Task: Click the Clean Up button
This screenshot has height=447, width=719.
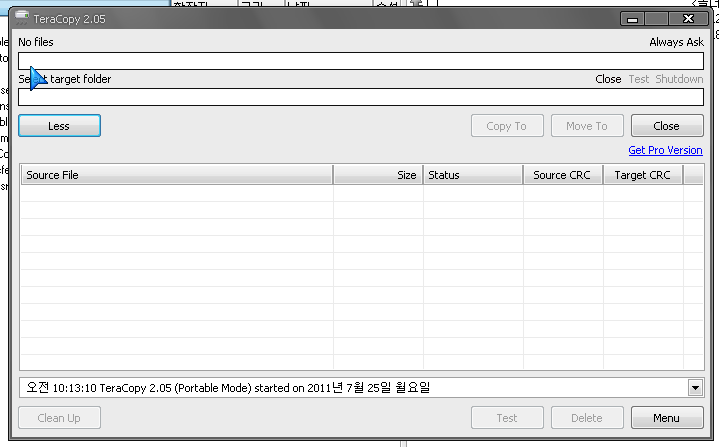Action: (x=59, y=418)
